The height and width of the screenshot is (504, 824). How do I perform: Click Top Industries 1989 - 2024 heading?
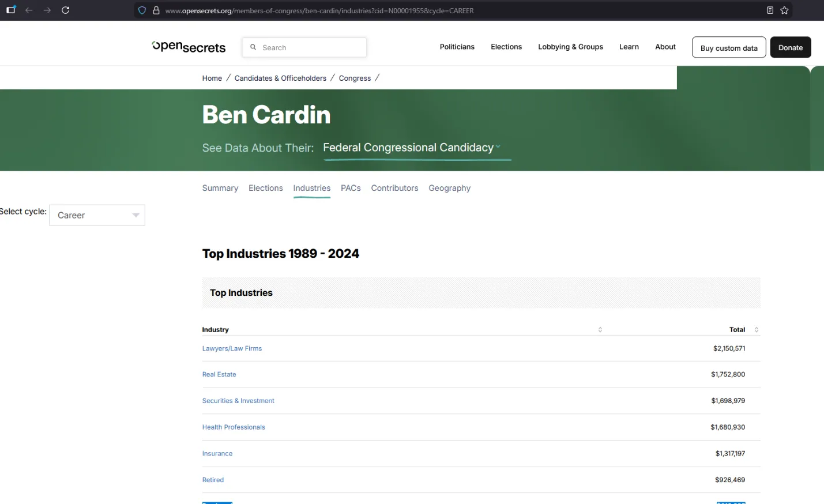pyautogui.click(x=281, y=254)
